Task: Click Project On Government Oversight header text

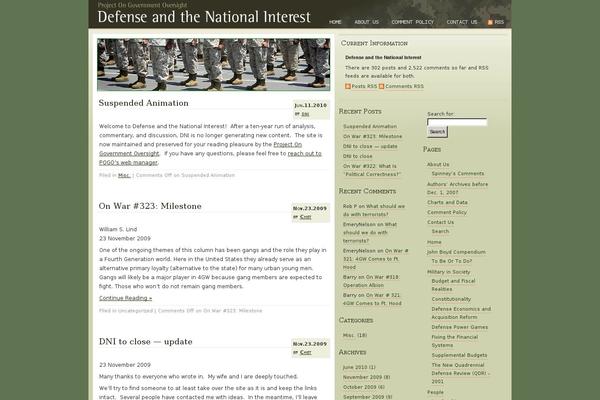Action: [142, 5]
